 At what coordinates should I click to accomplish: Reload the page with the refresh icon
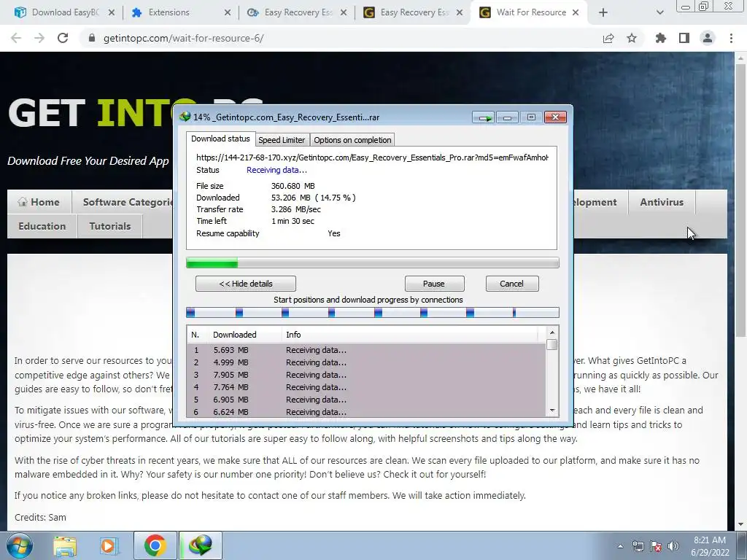(63, 38)
